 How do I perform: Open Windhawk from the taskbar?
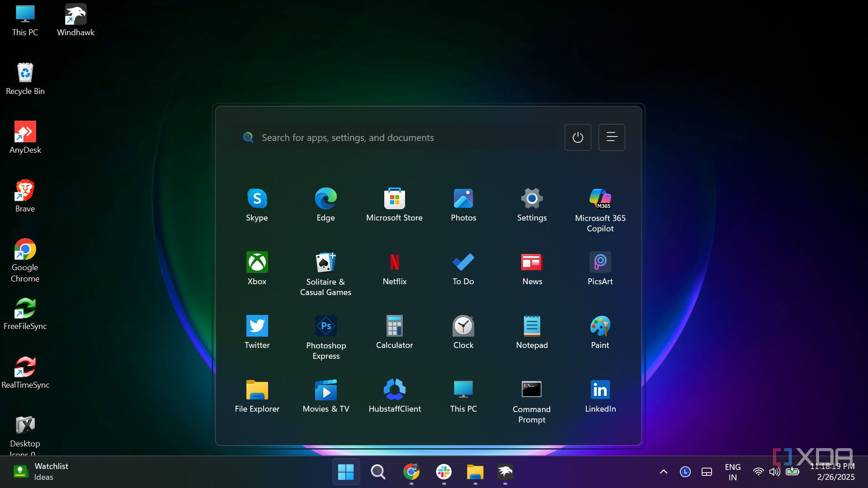tap(505, 472)
